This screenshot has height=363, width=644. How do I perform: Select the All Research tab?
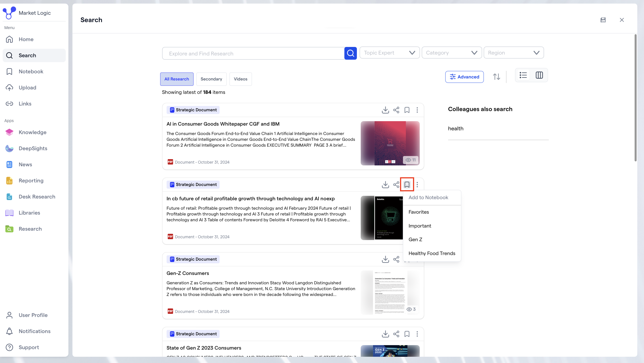(x=176, y=79)
